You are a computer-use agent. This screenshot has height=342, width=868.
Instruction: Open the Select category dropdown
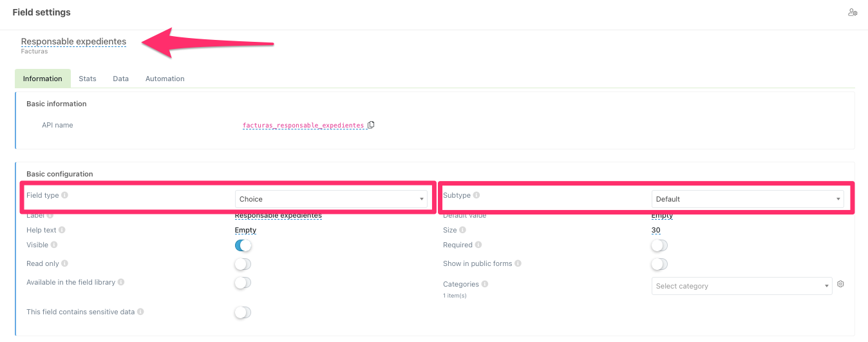pos(742,286)
